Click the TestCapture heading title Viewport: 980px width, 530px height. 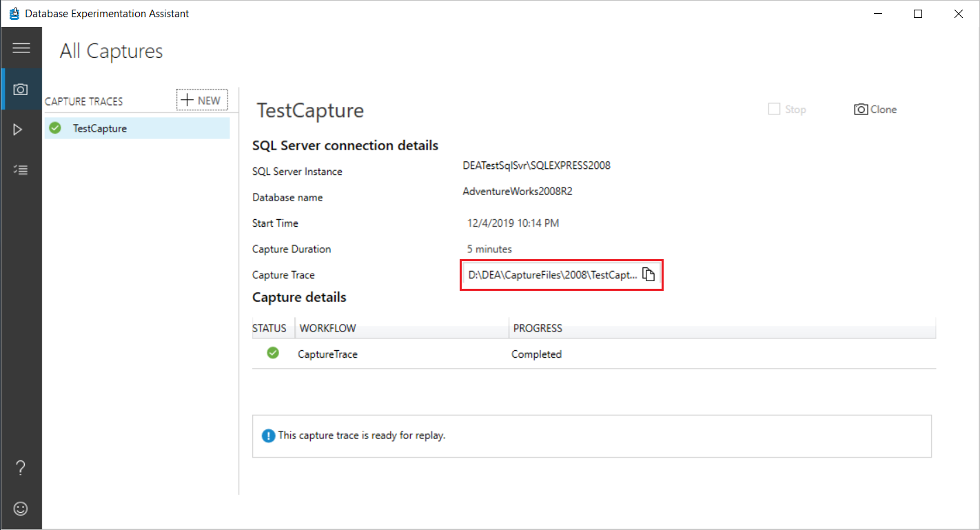point(310,110)
